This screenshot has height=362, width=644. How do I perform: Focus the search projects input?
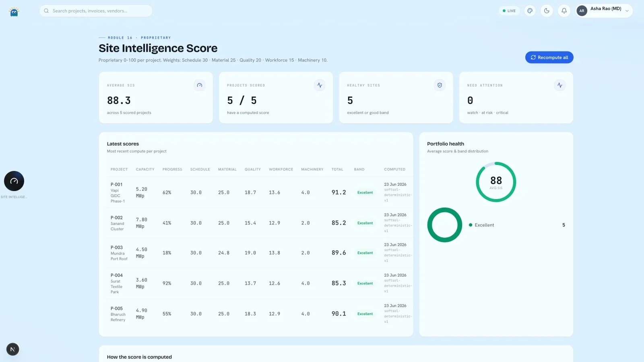coord(96,11)
